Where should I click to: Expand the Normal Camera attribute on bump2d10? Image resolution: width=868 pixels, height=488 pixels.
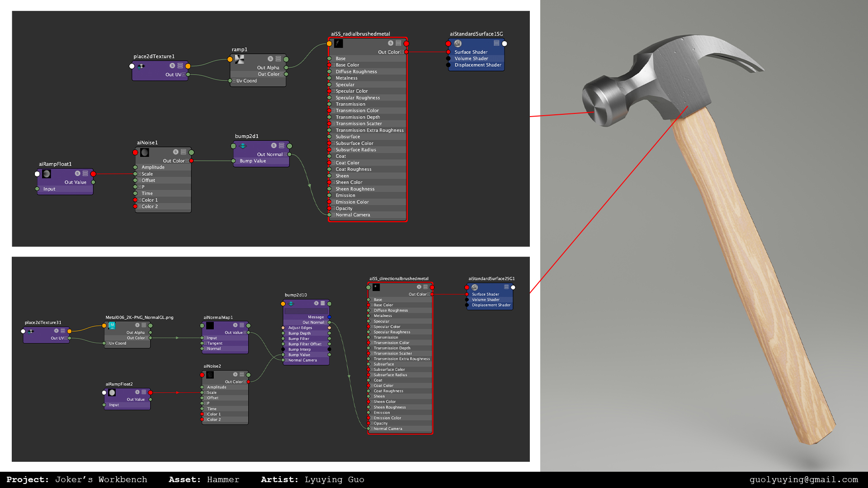286,360
